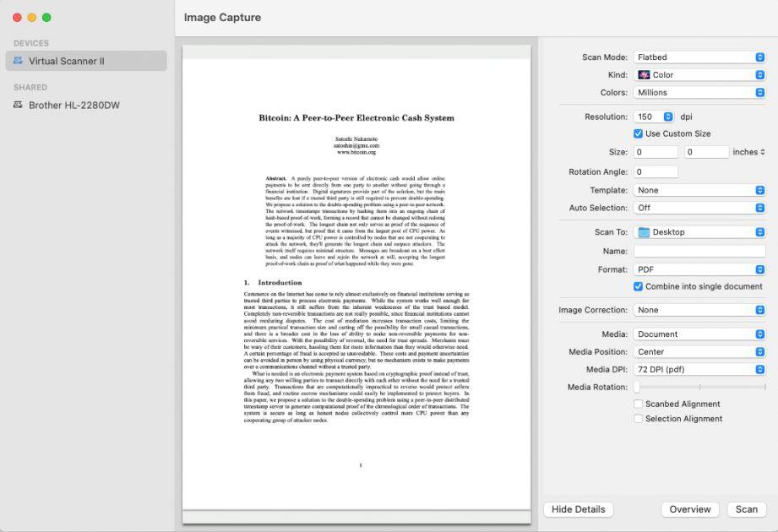Enable the Selection Alignment checkbox

point(639,419)
